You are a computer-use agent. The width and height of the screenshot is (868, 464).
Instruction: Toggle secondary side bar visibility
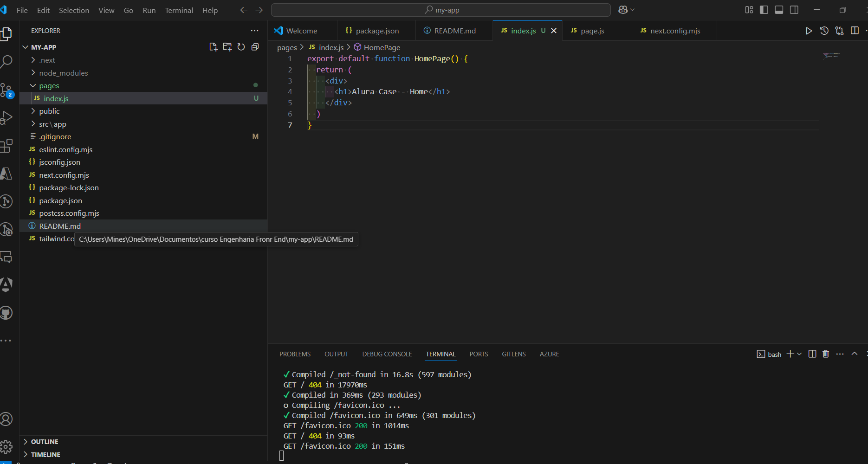[x=794, y=10]
